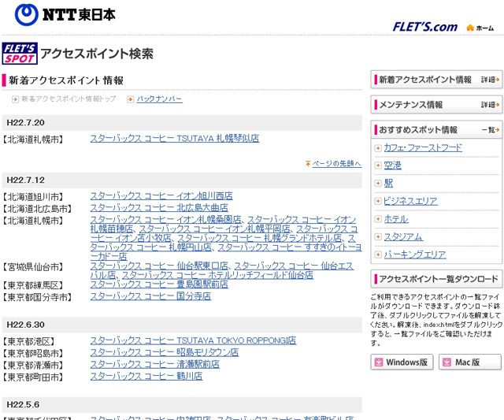
Task: Click the plus icon next to スタジアム
Action: (378, 236)
